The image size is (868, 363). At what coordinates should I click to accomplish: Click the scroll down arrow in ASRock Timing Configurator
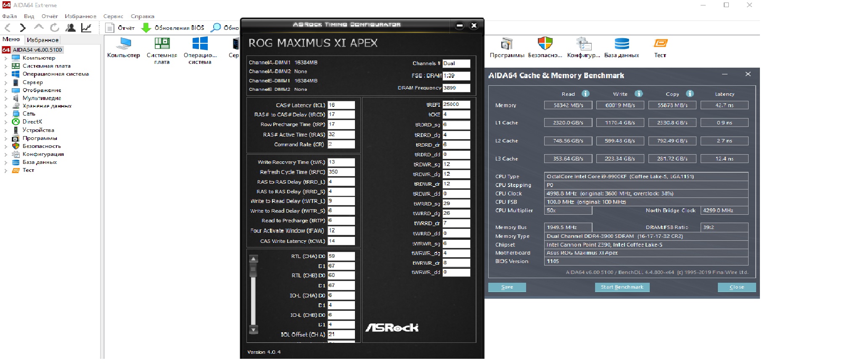253,330
